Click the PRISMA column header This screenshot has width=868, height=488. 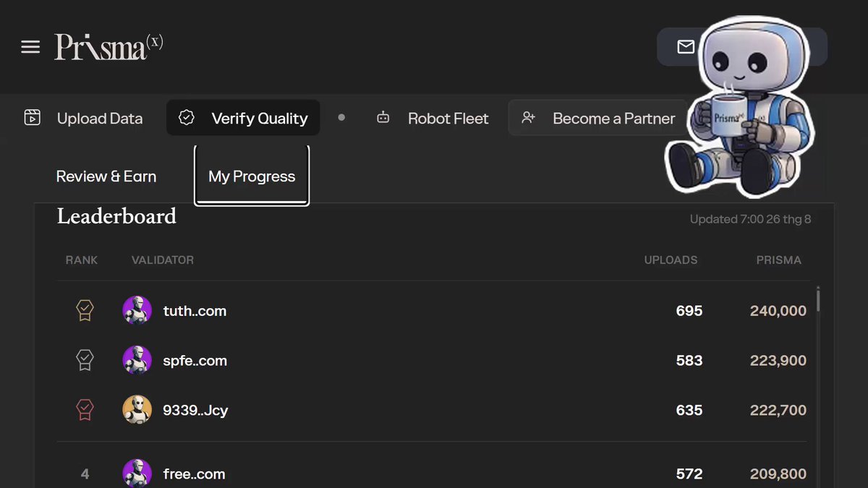[779, 260]
